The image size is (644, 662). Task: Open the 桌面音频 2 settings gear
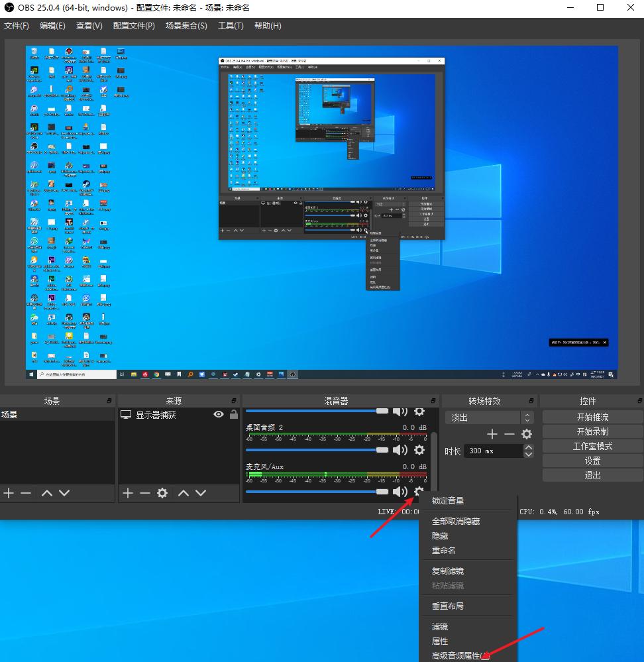[x=419, y=450]
